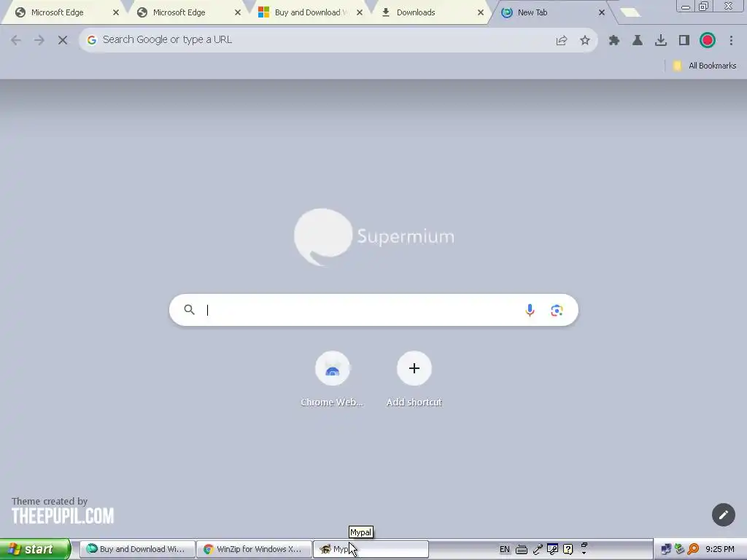Open the Windows Start menu
Viewport: 747px width, 560px height.
point(35,549)
